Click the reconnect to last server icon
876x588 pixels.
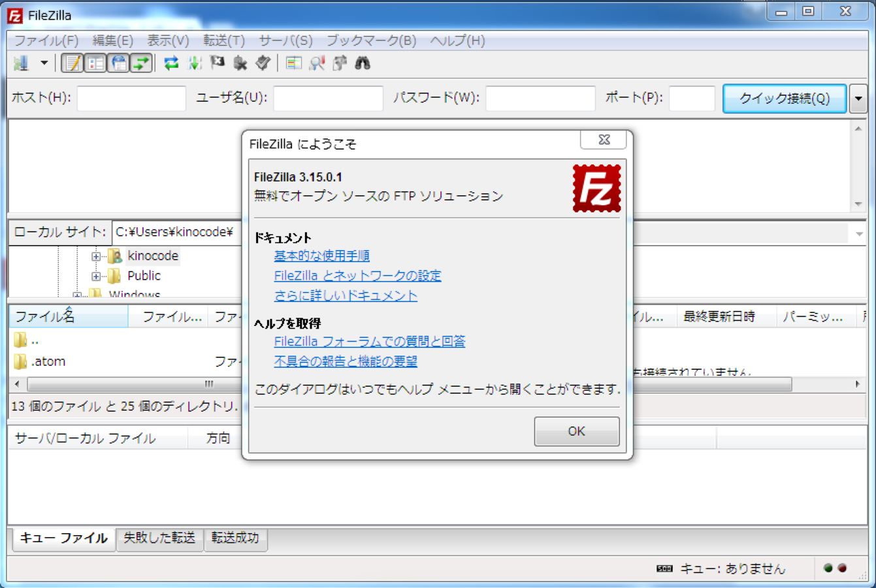[x=263, y=63]
